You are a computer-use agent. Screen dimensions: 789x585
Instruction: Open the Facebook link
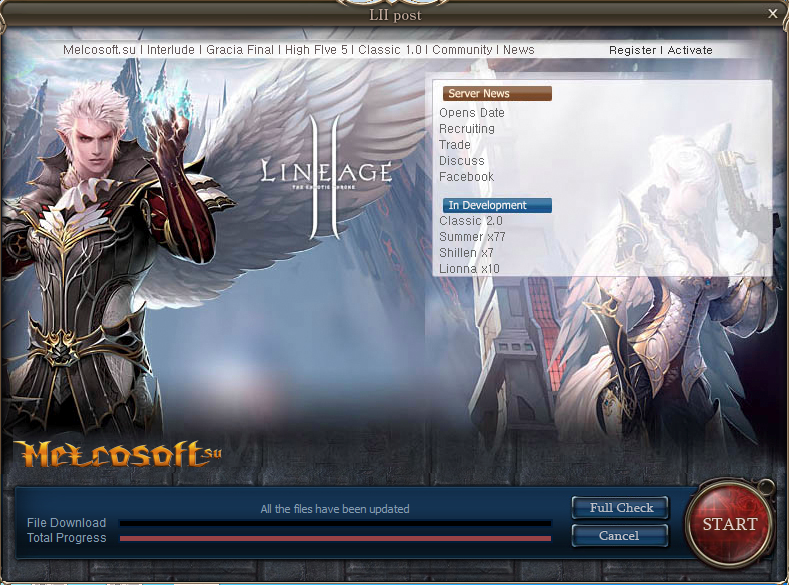pos(466,177)
